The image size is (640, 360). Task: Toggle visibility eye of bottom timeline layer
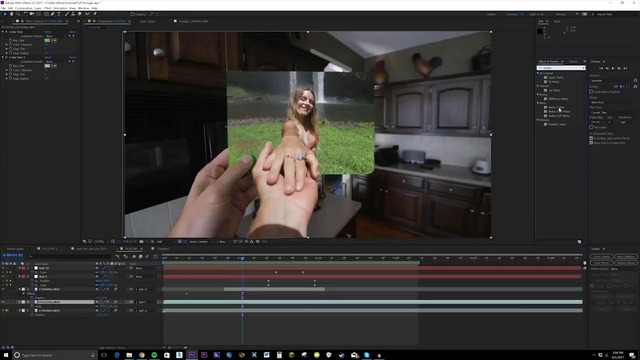(3, 311)
